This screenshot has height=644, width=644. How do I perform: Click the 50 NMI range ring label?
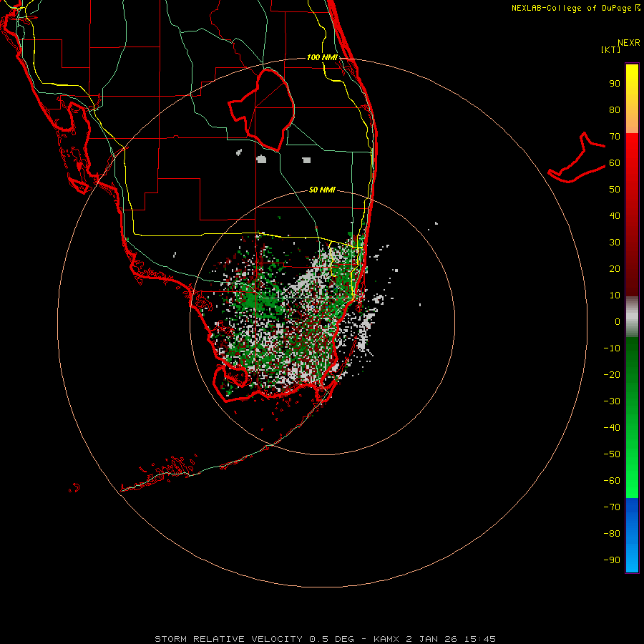322,190
